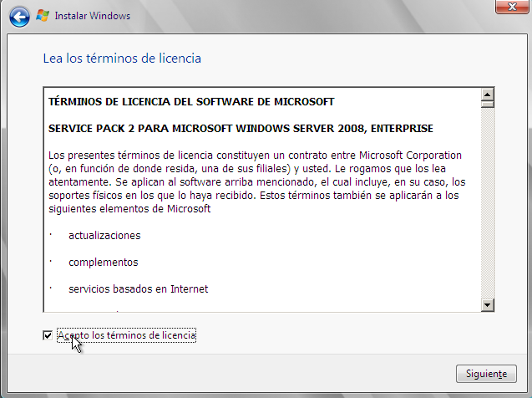This screenshot has width=532, height=398.
Task: Click the license scrollbar down arrow
Action: coord(488,306)
